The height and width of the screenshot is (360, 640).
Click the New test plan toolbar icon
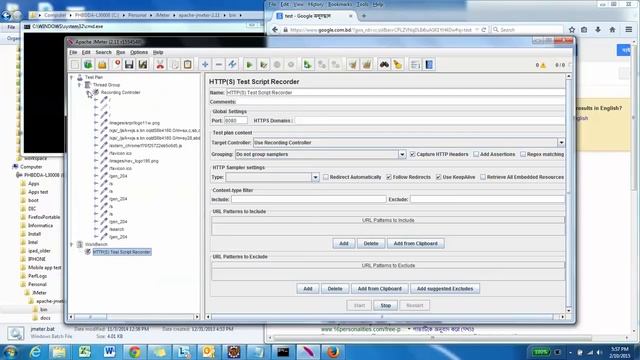[x=75, y=64]
